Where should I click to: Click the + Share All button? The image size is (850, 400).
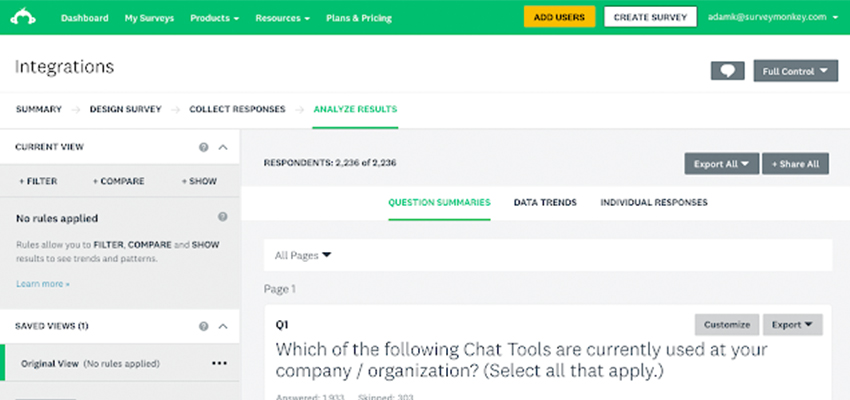point(795,164)
